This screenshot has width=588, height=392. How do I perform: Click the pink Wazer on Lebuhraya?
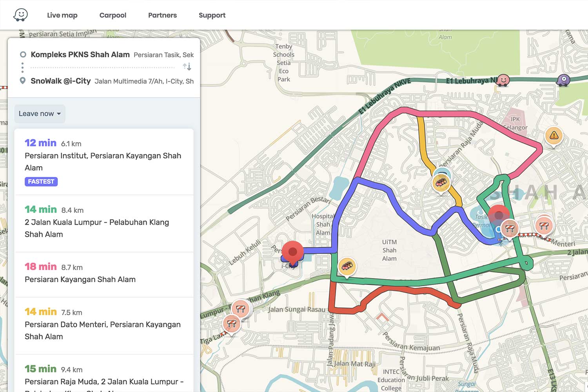pyautogui.click(x=503, y=80)
